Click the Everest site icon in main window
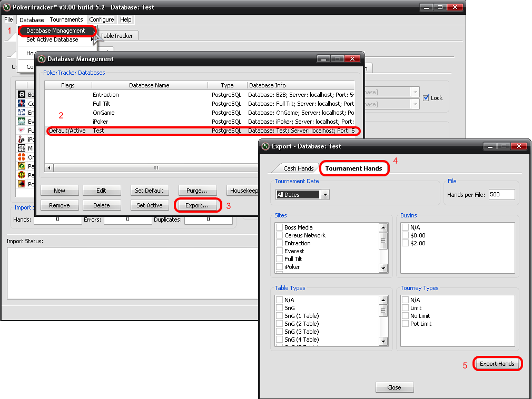 click(22, 121)
